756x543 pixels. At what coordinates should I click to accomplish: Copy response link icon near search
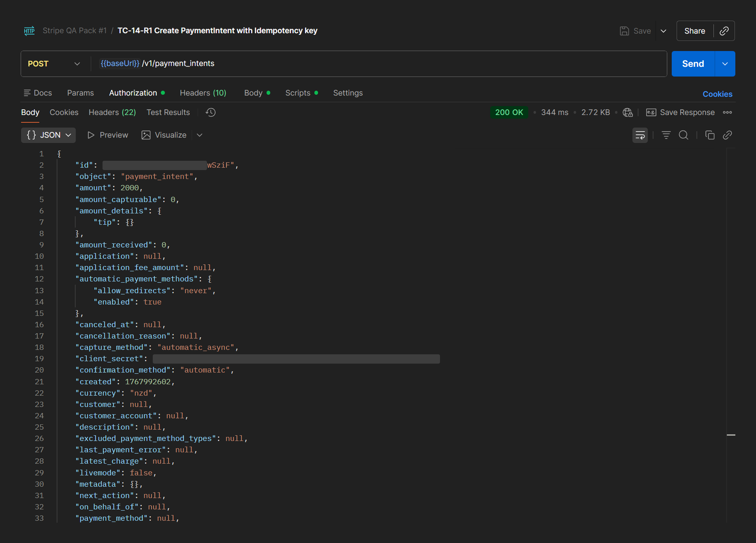727,135
